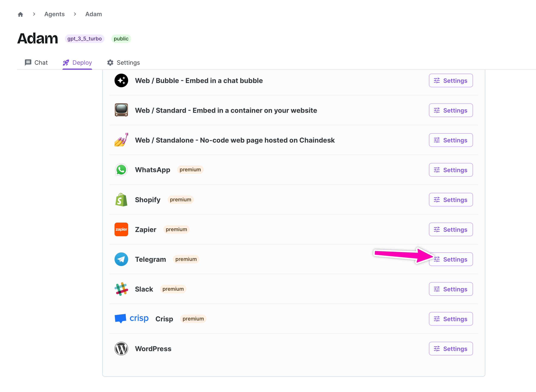Open Settings for Web Bubble embed
536x392 pixels.
(x=451, y=81)
